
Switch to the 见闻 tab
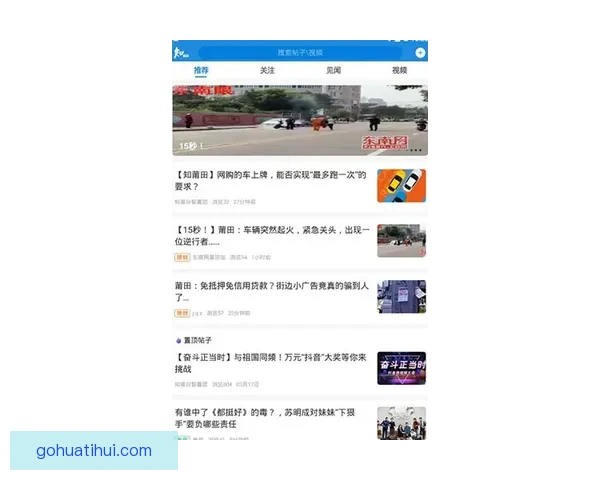333,70
